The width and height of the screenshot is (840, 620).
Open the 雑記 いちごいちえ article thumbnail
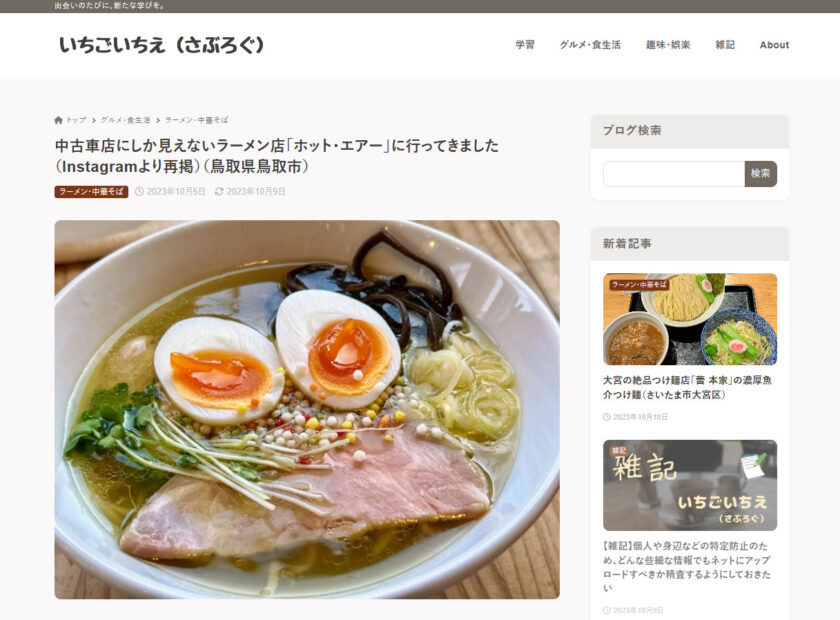pyautogui.click(x=690, y=485)
